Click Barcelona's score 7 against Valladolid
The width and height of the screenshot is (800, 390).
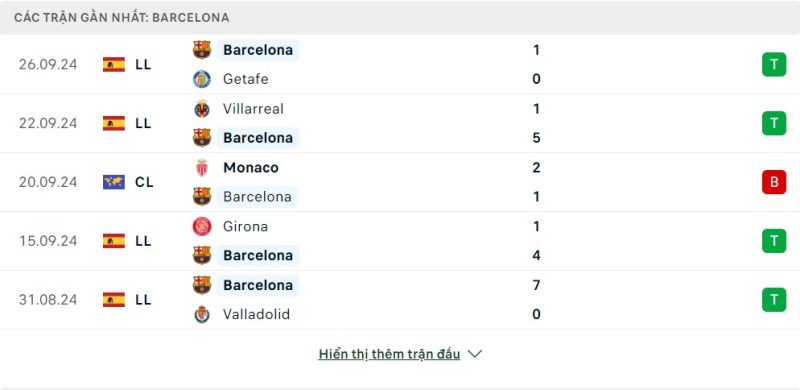coord(536,285)
